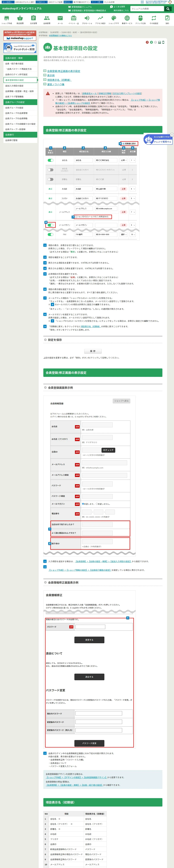
Task: Open the 選択 dropdown in FAX row
Action: (x=124, y=234)
